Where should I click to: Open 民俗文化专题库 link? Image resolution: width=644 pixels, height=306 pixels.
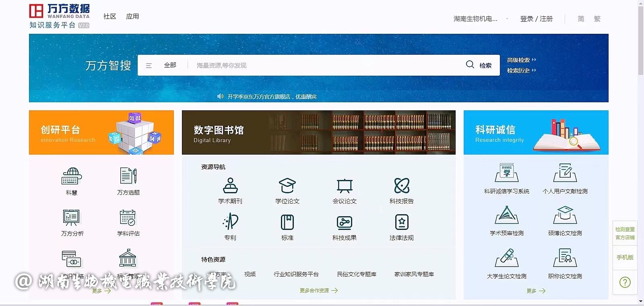357,274
